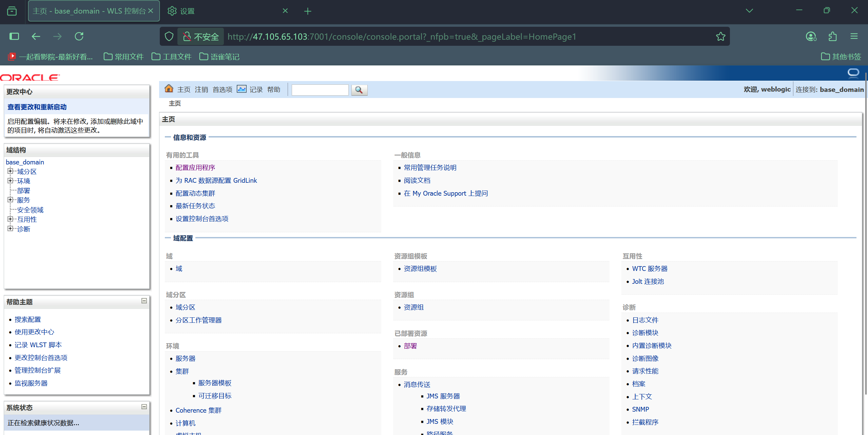Collapse the 系统状态 panel
Screen dimensions: 868x435
(x=144, y=407)
